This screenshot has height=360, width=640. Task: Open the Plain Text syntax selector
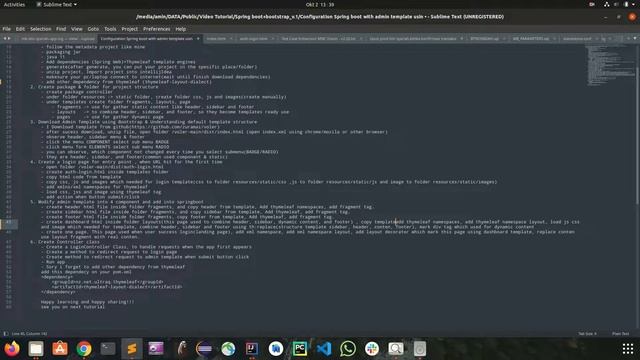(x=620, y=333)
